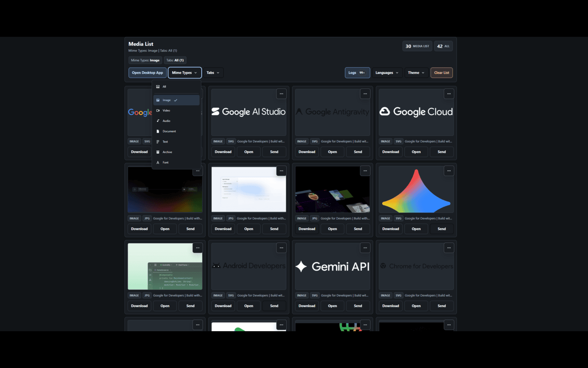The width and height of the screenshot is (588, 368).
Task: Open the Gemini API image
Action: coord(333,306)
